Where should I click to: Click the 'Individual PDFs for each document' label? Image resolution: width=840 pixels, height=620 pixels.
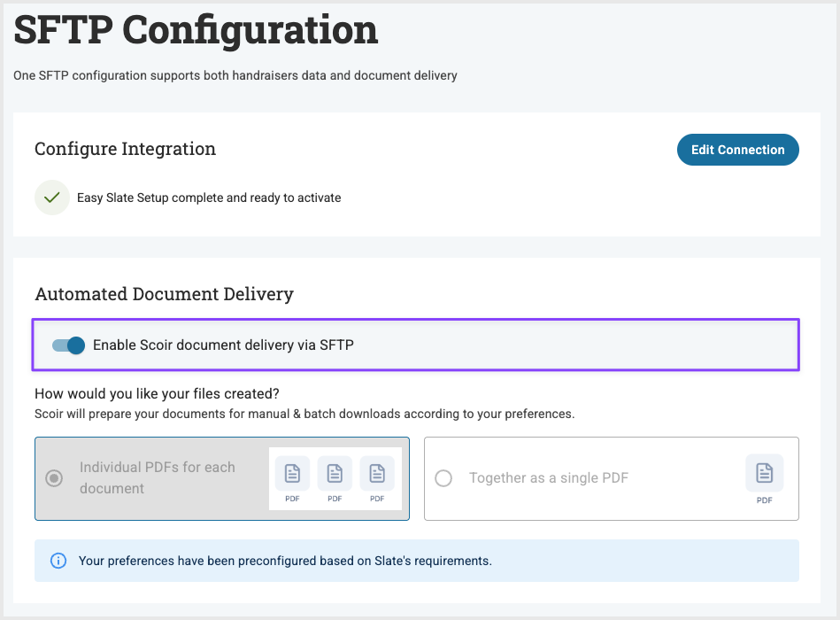click(158, 477)
